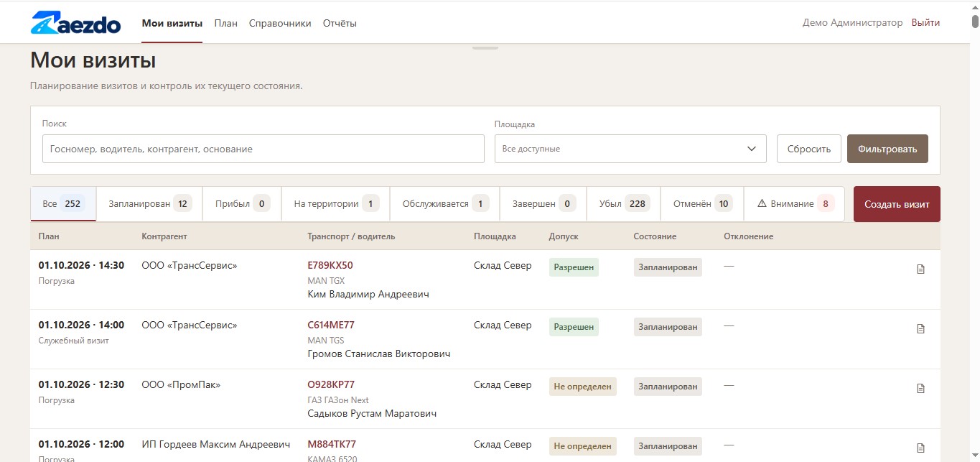Screen dimensions: 980x462
Task: Click contractor ИП Гордеев Максим Андреевич
Action: pyautogui.click(x=216, y=444)
